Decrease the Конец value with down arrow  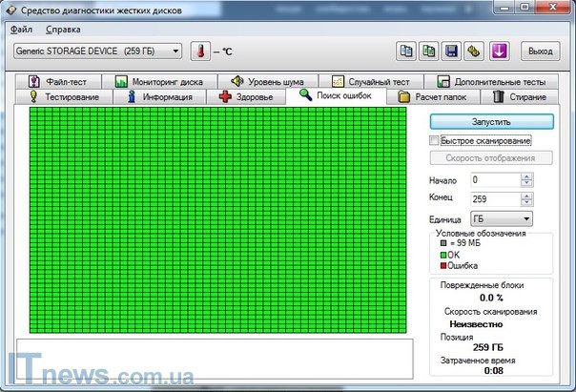[x=527, y=203]
